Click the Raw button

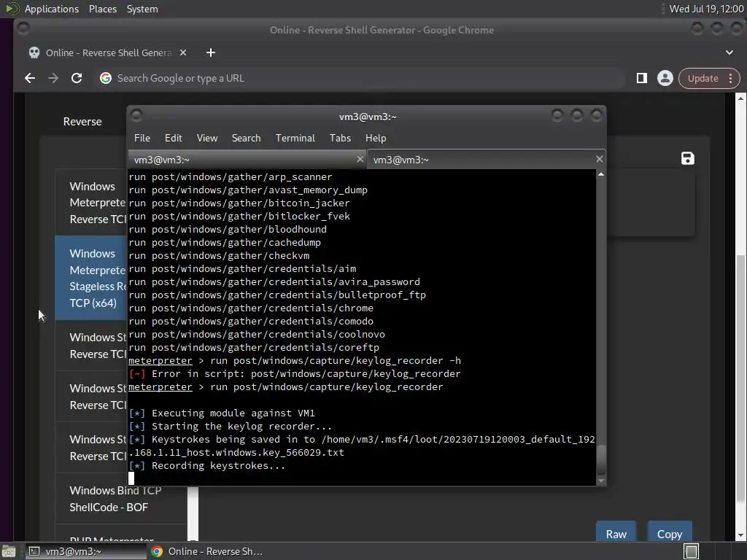(616, 532)
